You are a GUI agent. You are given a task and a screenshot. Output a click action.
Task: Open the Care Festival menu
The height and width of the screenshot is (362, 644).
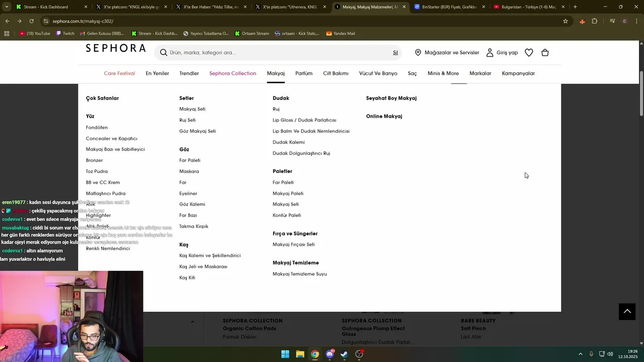[x=119, y=73]
